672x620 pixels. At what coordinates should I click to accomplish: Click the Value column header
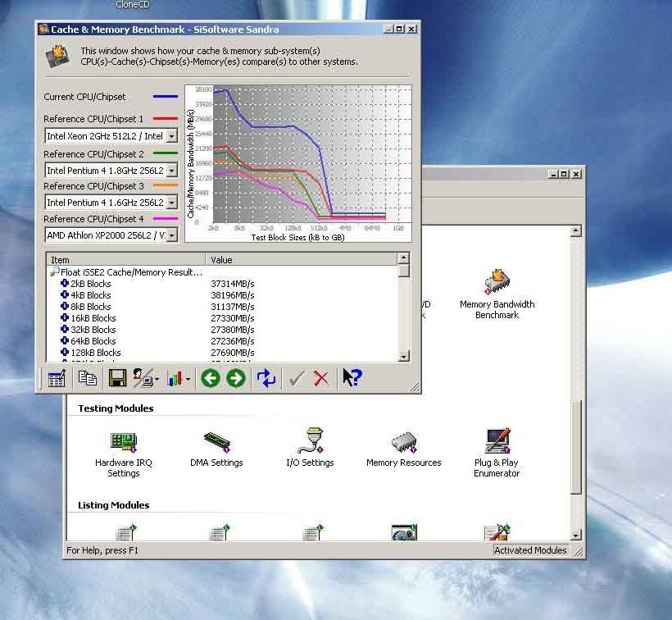(302, 259)
